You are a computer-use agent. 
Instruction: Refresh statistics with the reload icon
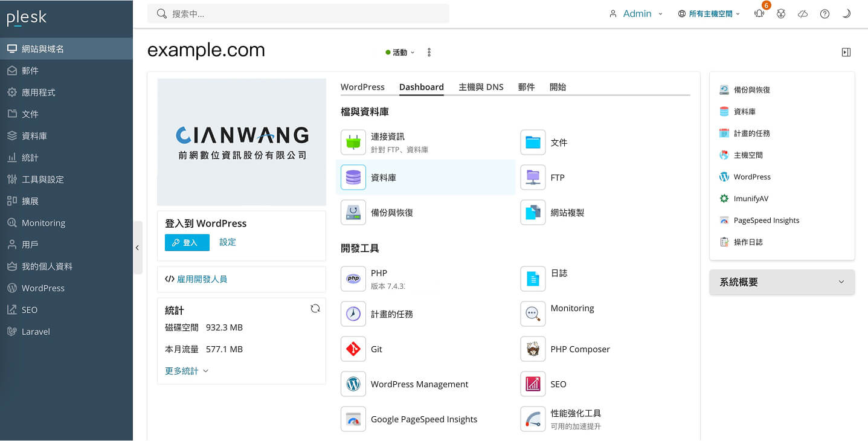pos(315,309)
